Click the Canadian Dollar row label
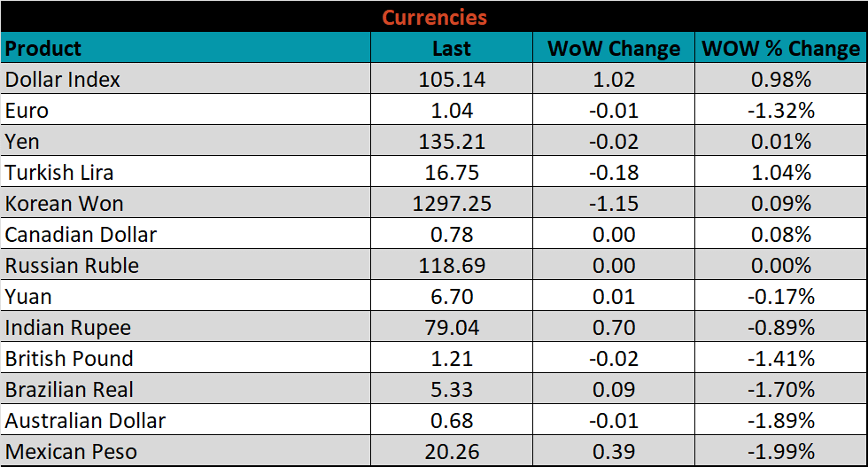 (x=81, y=235)
